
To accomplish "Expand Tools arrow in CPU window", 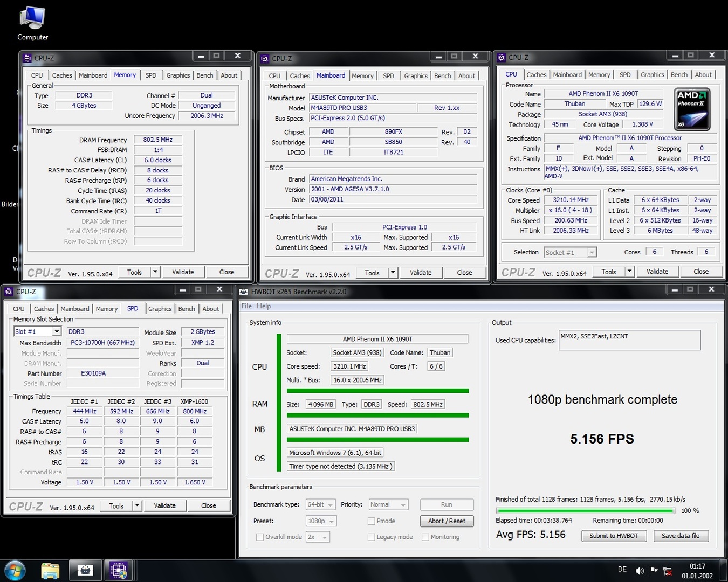I will coord(629,272).
